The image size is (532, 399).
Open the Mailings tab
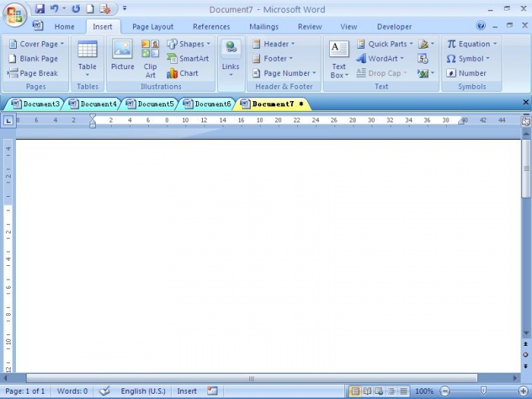[x=264, y=27]
